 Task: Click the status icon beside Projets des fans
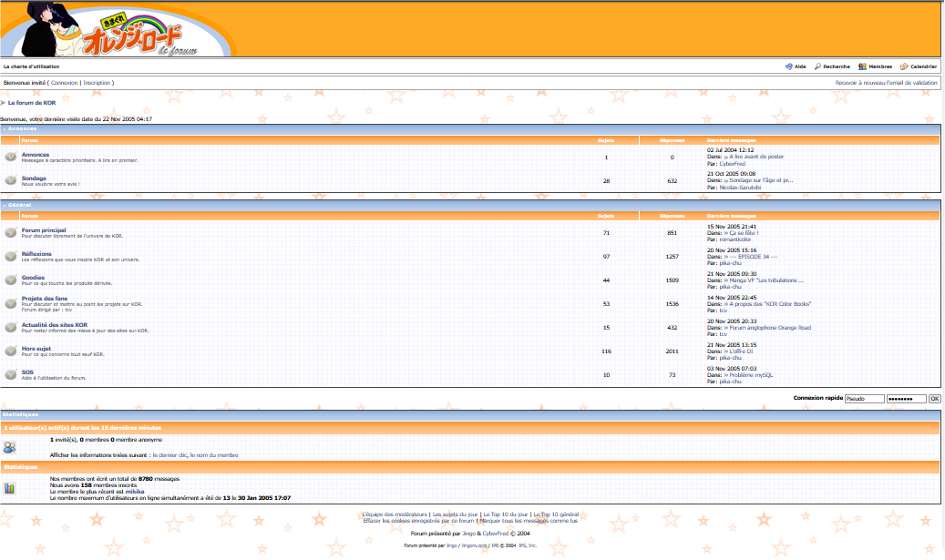(11, 303)
